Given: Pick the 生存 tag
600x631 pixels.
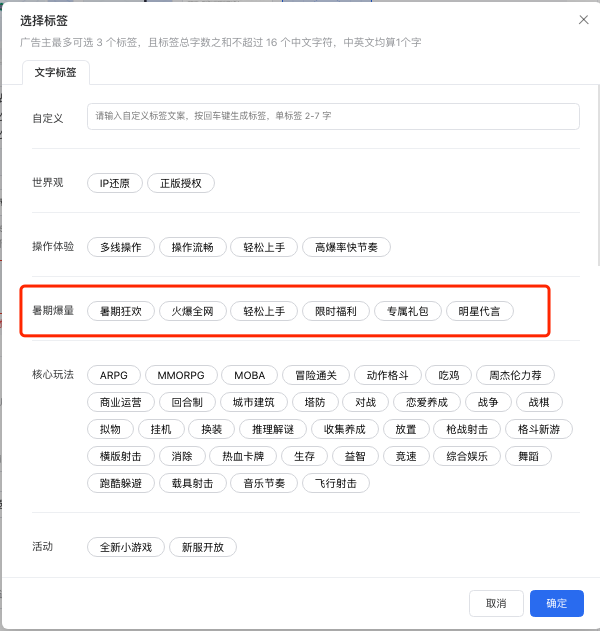Looking at the screenshot, I should [x=305, y=456].
